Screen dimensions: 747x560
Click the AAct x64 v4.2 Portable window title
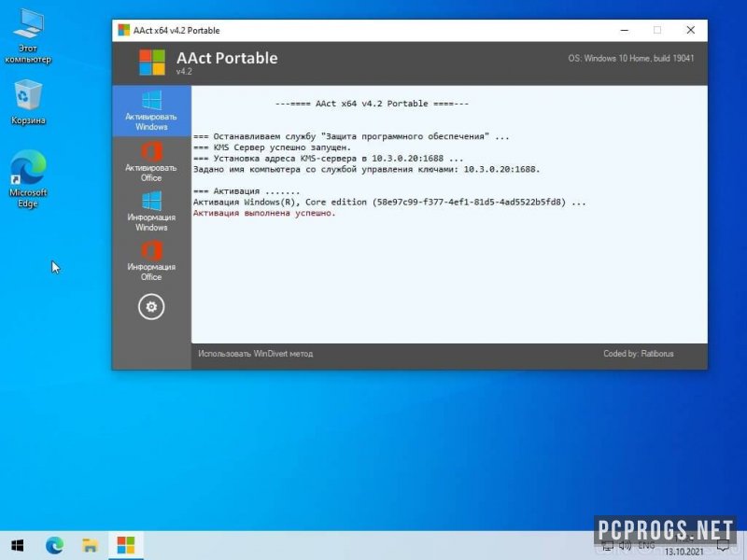[x=176, y=31]
